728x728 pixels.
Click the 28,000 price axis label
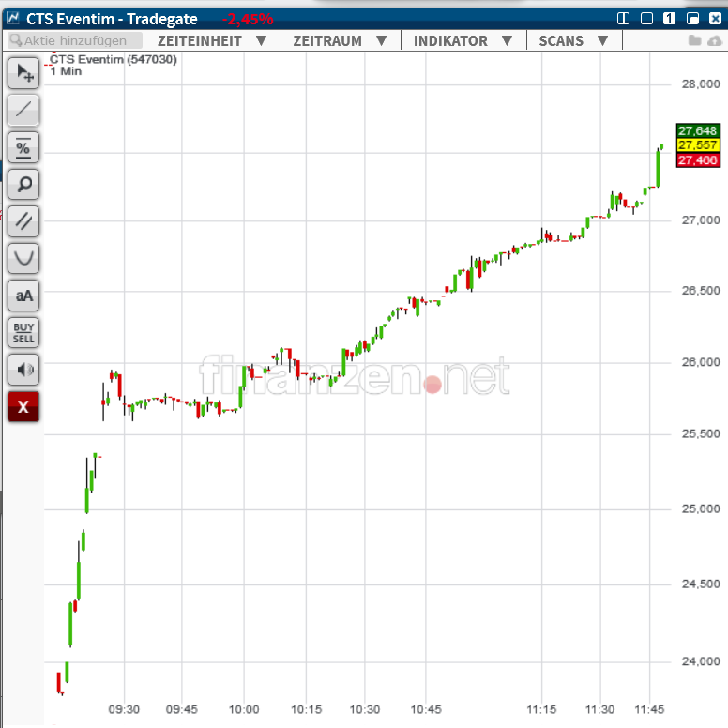coord(701,84)
